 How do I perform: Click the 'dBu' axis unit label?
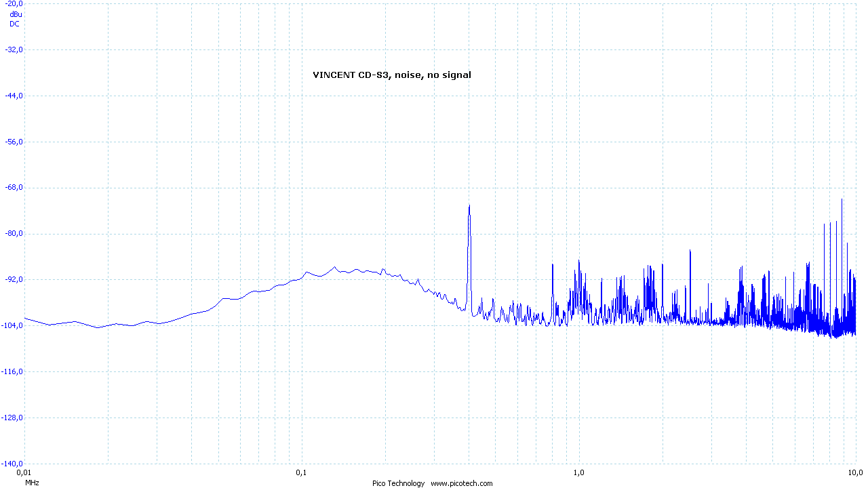click(x=15, y=14)
